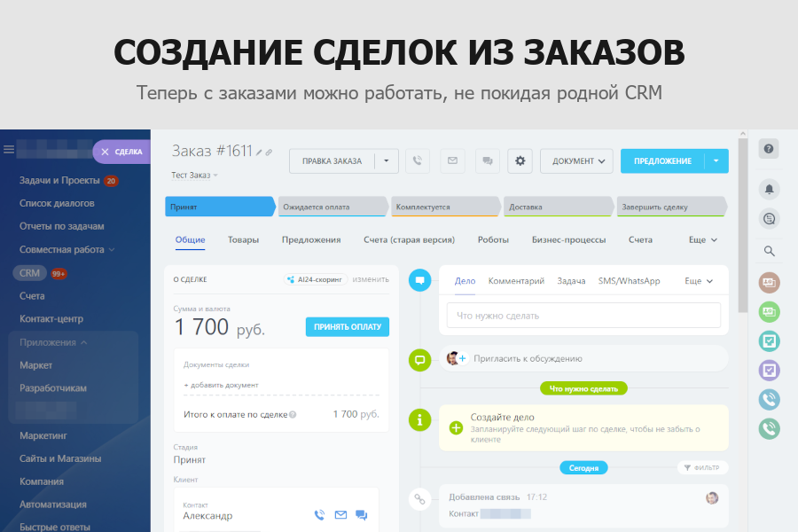
Task: Open the chat message icon near order actions
Action: coord(487,160)
